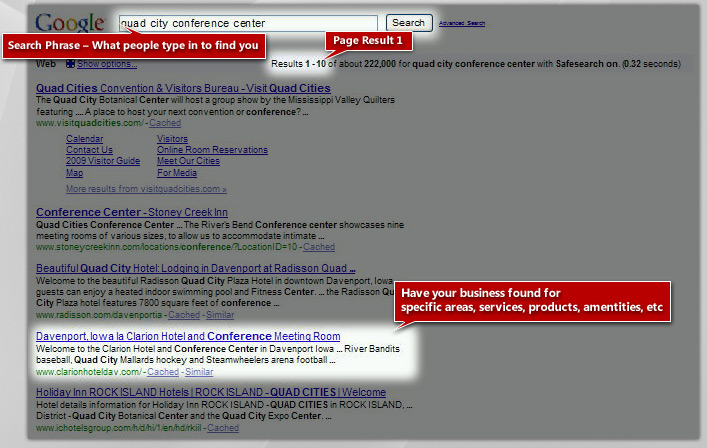Open the Visitors sitelink
The image size is (707, 448).
172,139
